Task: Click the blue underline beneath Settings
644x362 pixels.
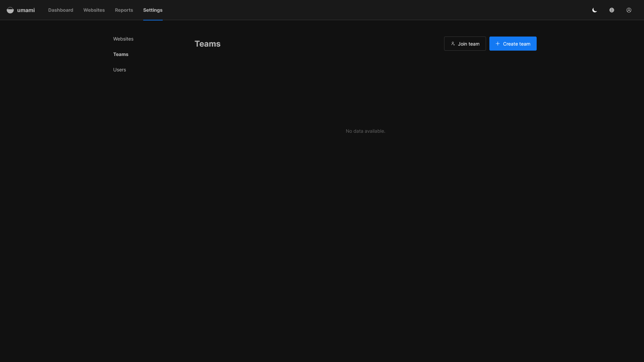Action: point(153,20)
